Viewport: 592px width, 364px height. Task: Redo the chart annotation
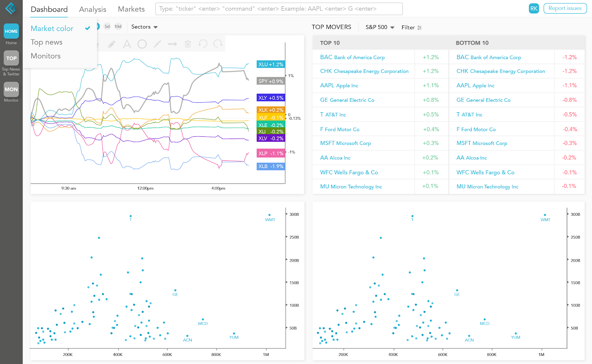[218, 44]
